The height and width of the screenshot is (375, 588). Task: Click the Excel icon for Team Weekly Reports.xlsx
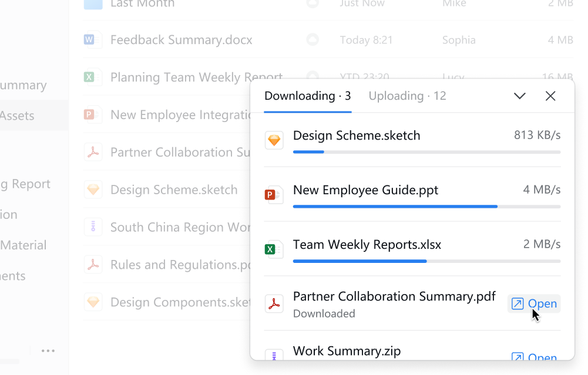click(x=274, y=249)
